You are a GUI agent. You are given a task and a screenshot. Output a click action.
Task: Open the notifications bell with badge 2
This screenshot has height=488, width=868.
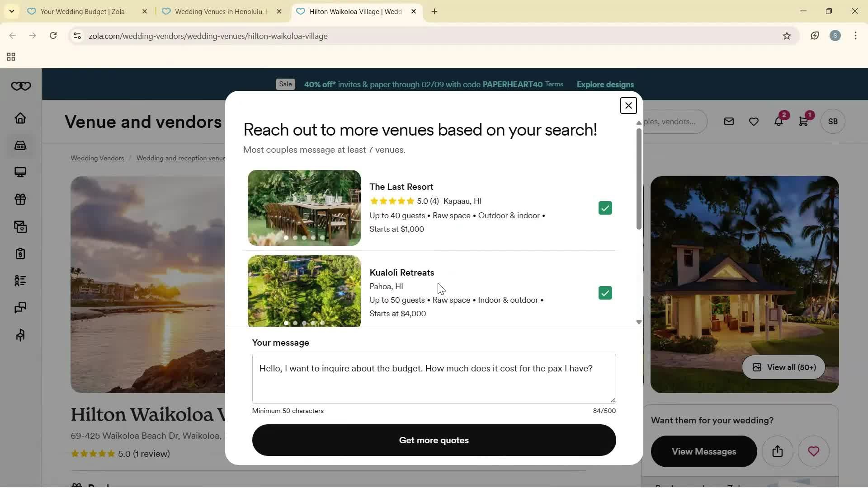778,121
